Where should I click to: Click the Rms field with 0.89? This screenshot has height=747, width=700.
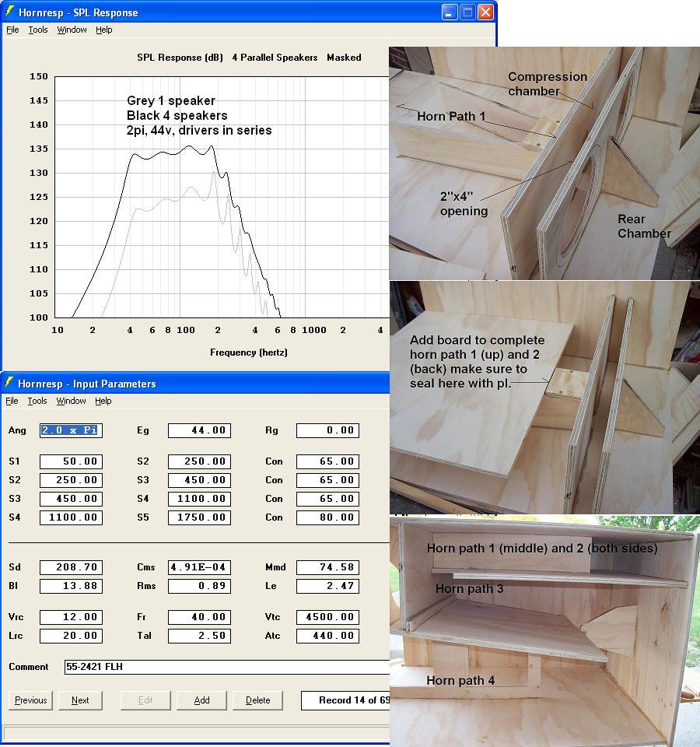(200, 586)
